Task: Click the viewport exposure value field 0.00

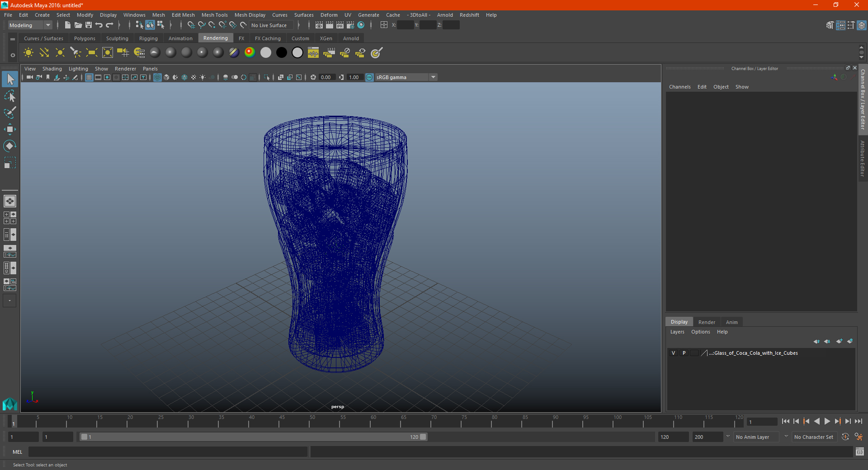Action: click(326, 77)
